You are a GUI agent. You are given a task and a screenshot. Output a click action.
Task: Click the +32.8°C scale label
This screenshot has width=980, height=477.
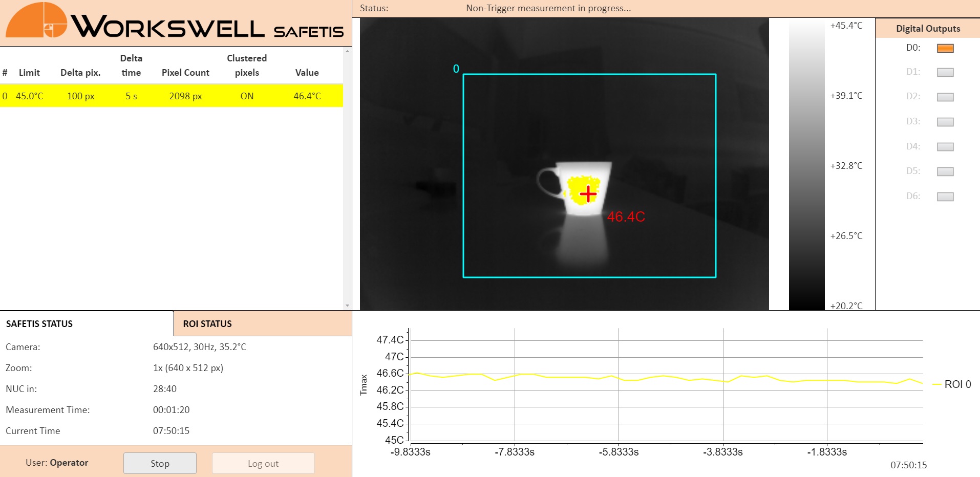click(846, 166)
